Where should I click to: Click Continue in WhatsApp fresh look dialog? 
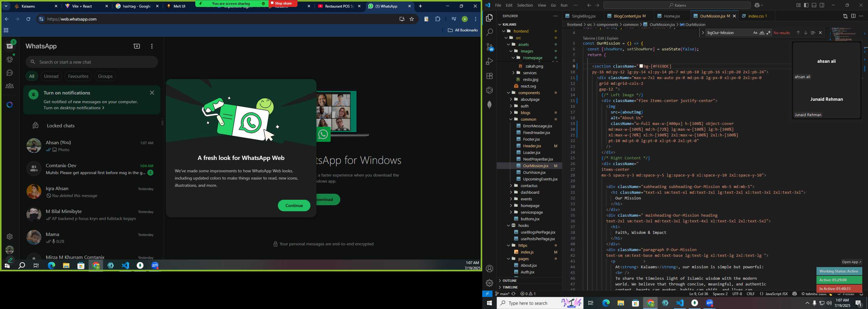point(294,205)
